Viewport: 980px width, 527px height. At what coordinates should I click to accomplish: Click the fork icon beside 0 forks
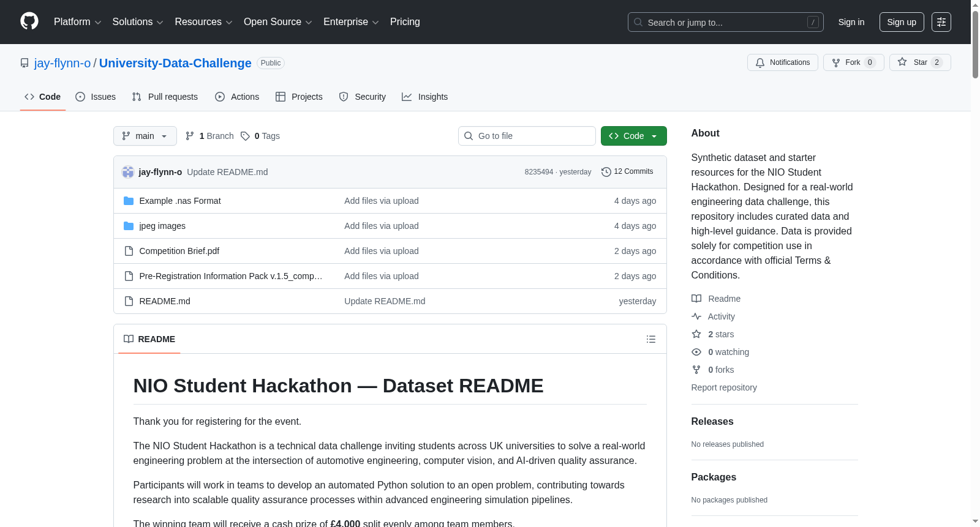coord(696,370)
